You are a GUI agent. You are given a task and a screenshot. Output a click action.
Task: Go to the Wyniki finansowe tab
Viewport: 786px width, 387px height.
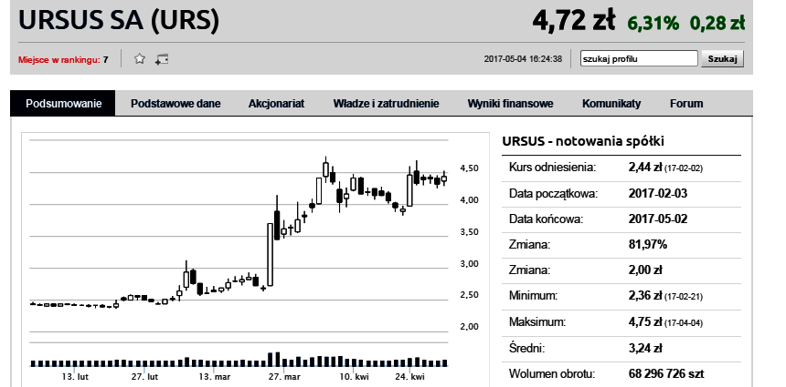(510, 103)
